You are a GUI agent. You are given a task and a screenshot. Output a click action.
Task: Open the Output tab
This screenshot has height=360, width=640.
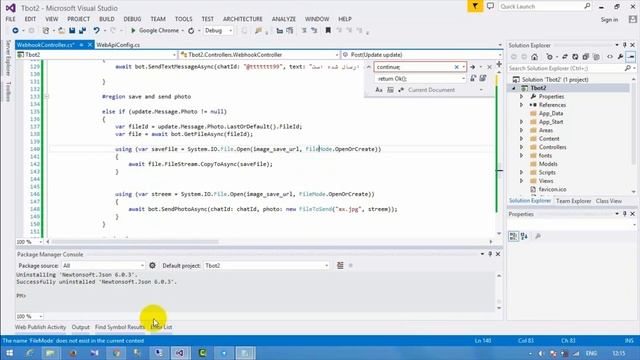click(80, 327)
